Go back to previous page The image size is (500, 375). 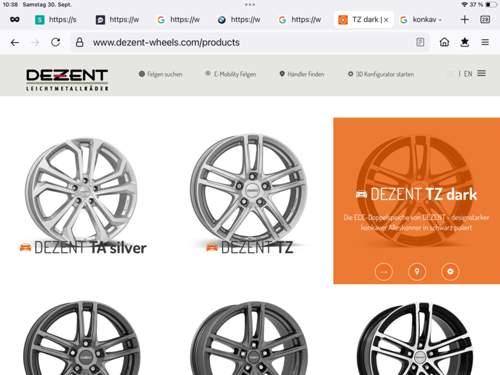point(15,42)
